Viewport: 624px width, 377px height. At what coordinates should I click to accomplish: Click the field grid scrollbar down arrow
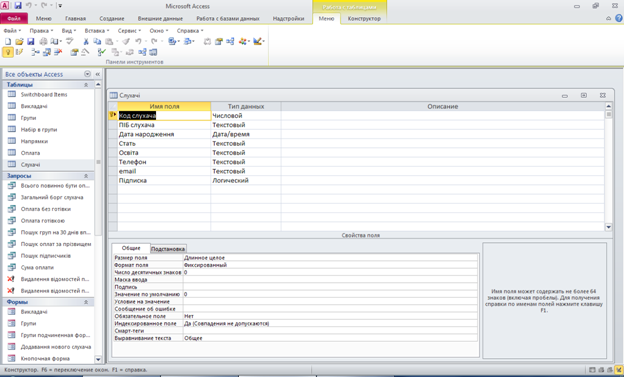pyautogui.click(x=608, y=227)
